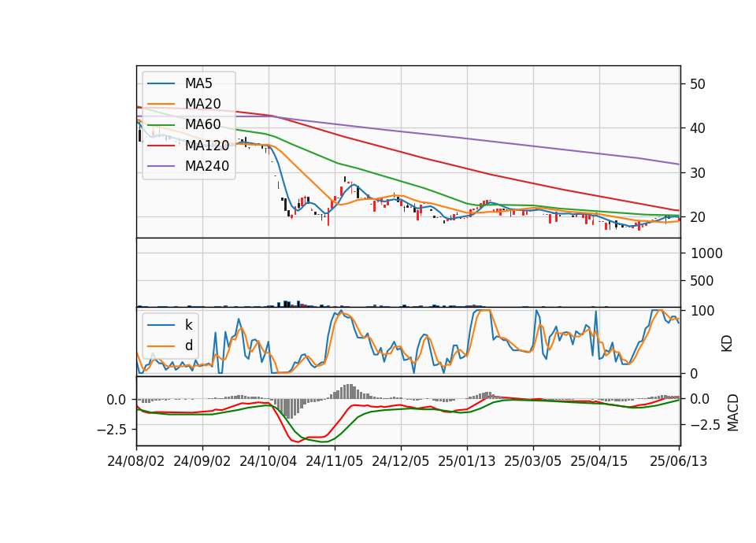Click the 24/09/02 date tick label
The image size is (756, 543).
coord(202,461)
